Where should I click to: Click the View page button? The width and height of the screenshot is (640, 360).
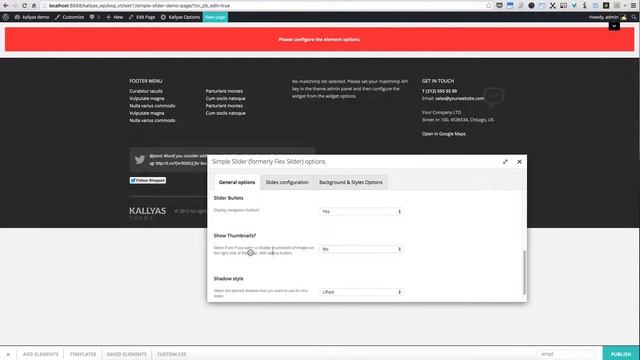215,17
